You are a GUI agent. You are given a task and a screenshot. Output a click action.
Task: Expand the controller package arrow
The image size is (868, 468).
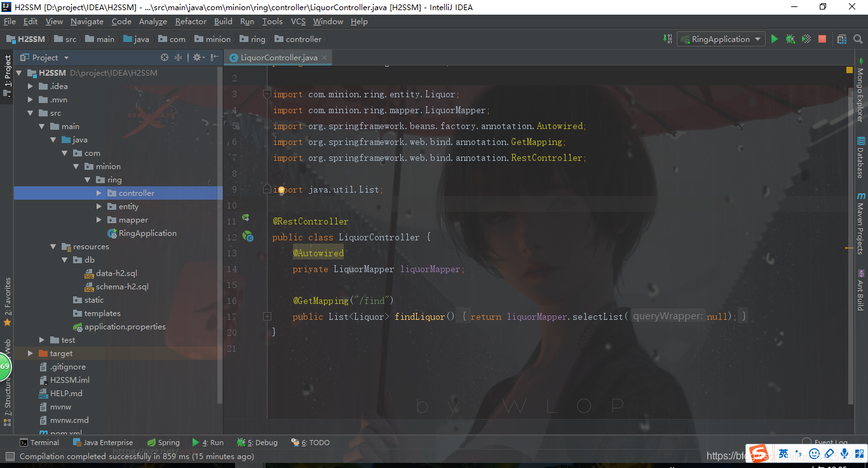coord(99,193)
